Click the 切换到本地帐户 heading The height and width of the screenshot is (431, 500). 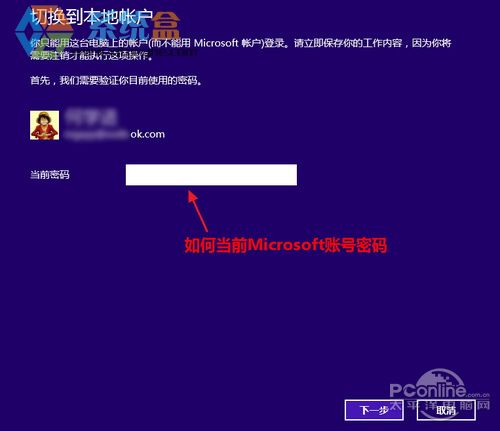[x=92, y=17]
